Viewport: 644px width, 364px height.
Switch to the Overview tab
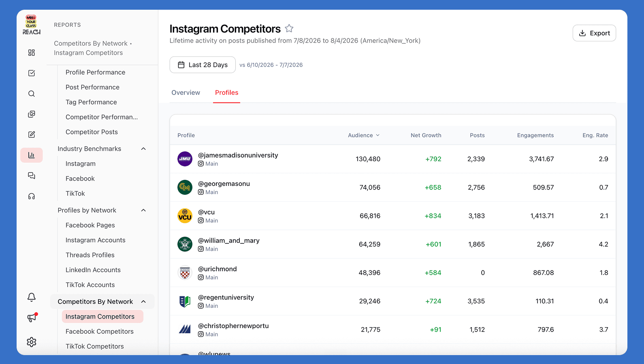point(186,92)
